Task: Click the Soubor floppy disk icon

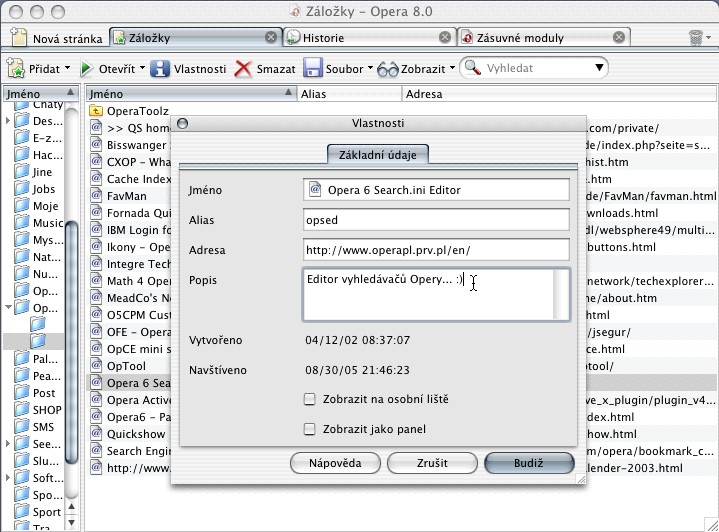Action: pos(313,69)
